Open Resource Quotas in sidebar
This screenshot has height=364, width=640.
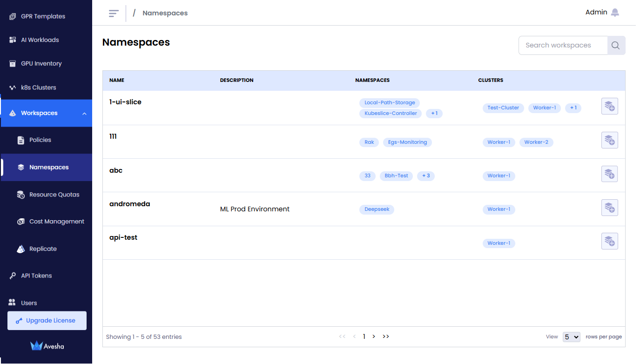point(54,195)
